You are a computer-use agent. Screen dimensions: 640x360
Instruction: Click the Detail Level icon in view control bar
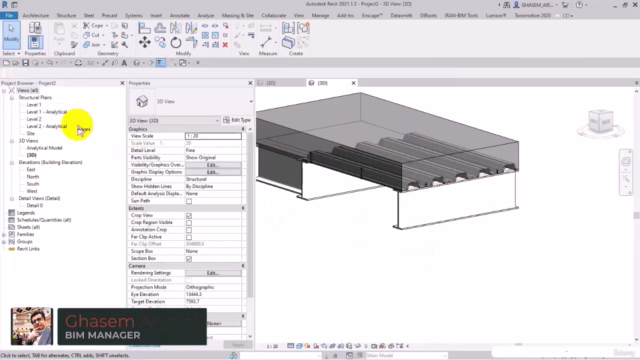click(x=291, y=346)
